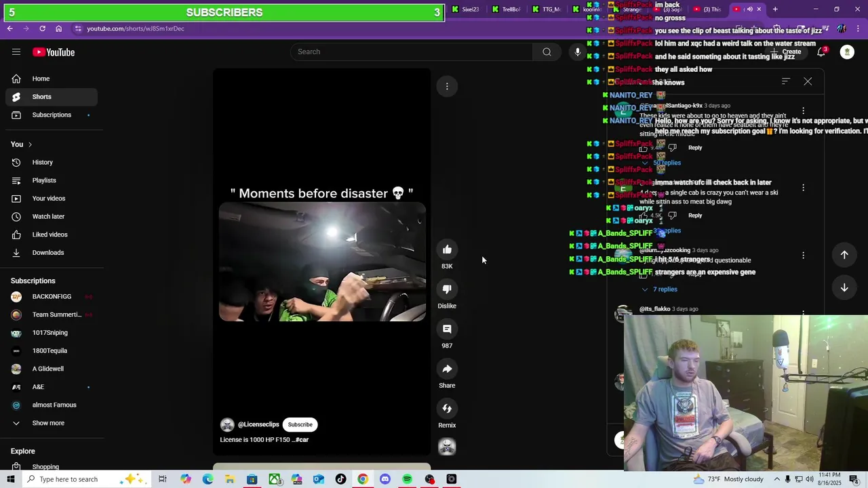Viewport: 868px width, 488px height.
Task: Go to previous Short with up arrow
Action: [844, 255]
